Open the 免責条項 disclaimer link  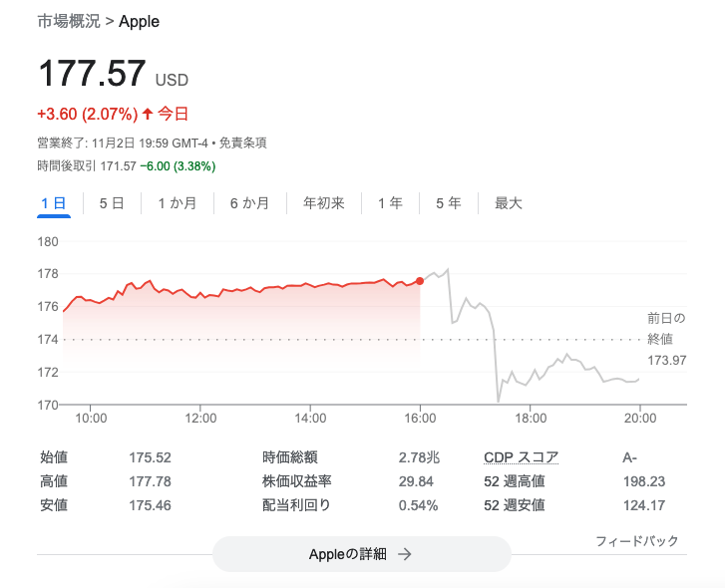242,143
